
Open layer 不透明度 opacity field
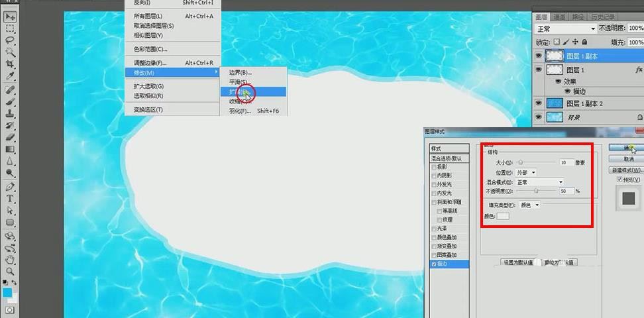636,28
